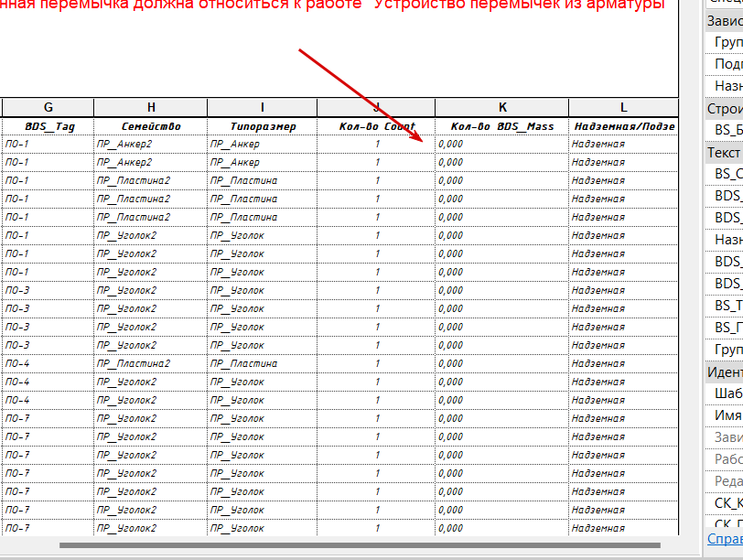Open the Справ properties help link
Image resolution: width=743 pixels, height=560 pixels.
point(725,539)
